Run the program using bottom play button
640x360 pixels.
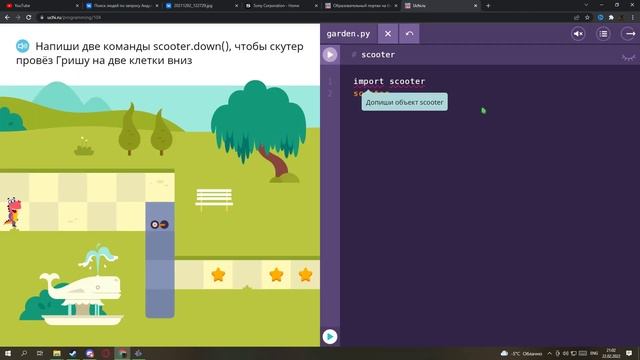click(x=330, y=336)
